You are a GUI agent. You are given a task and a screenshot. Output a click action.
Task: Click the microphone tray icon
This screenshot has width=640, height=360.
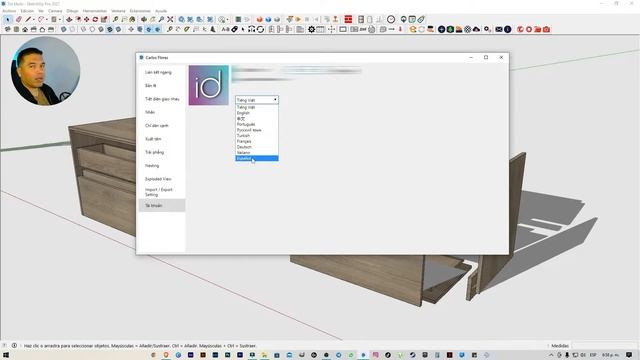(567, 355)
